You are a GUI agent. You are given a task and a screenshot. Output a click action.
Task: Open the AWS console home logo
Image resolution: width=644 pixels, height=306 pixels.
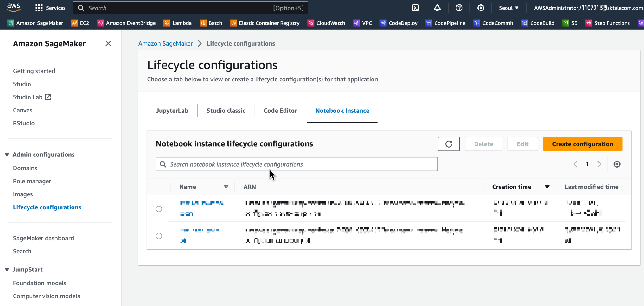(x=14, y=8)
